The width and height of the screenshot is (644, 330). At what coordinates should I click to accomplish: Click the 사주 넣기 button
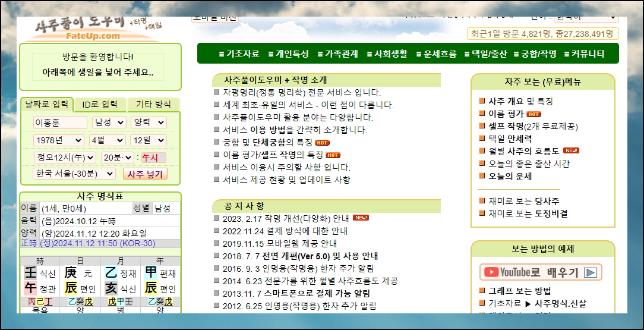pyautogui.click(x=145, y=174)
